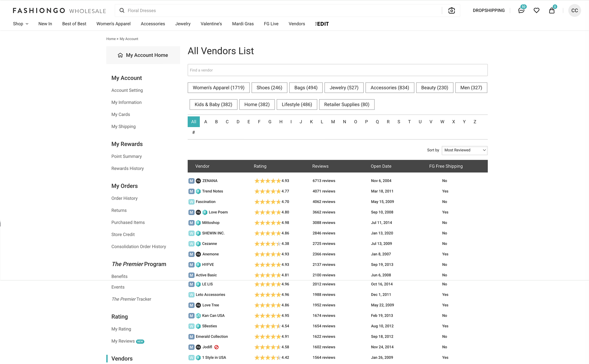Open Best of Best navigation item
The height and width of the screenshot is (364, 589).
point(74,24)
